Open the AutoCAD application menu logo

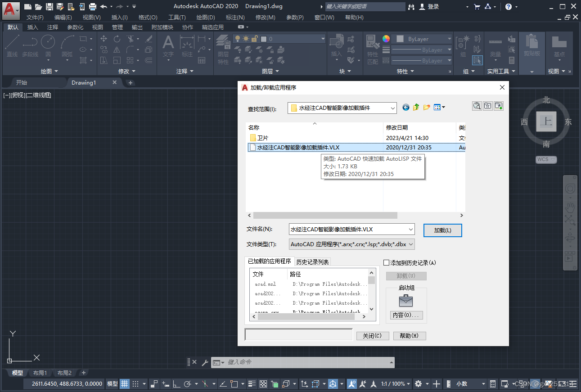click(x=11, y=11)
